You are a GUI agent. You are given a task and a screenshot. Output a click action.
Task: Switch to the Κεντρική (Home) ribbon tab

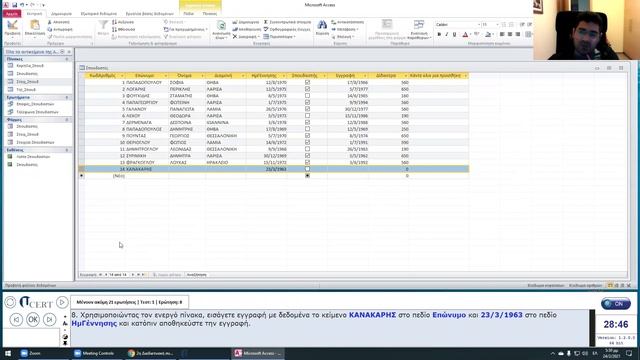point(34,13)
